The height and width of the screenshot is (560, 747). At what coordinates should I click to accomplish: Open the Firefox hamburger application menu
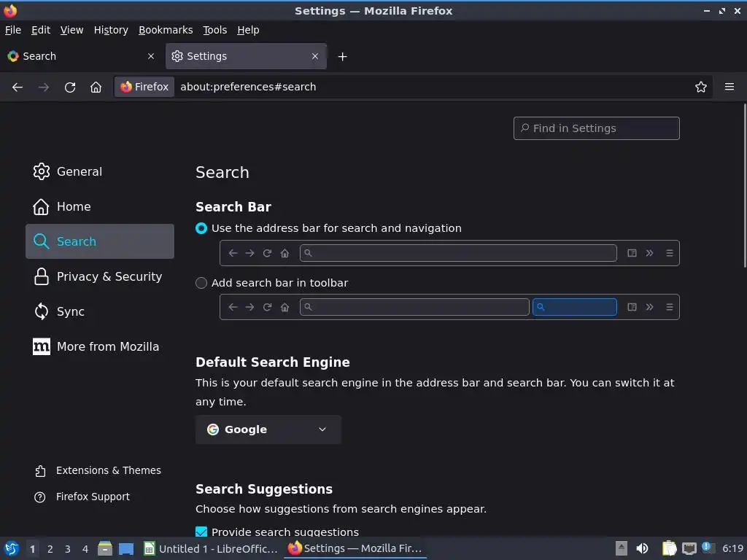point(729,87)
